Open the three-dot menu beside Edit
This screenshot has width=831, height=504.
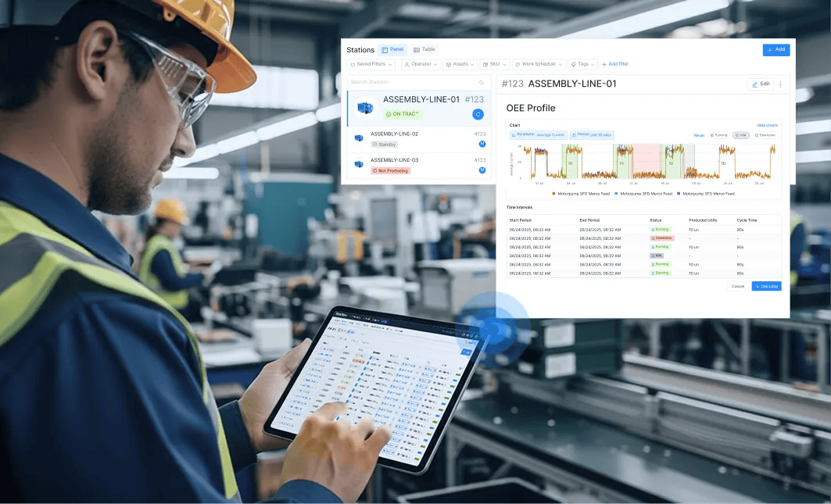[x=780, y=84]
